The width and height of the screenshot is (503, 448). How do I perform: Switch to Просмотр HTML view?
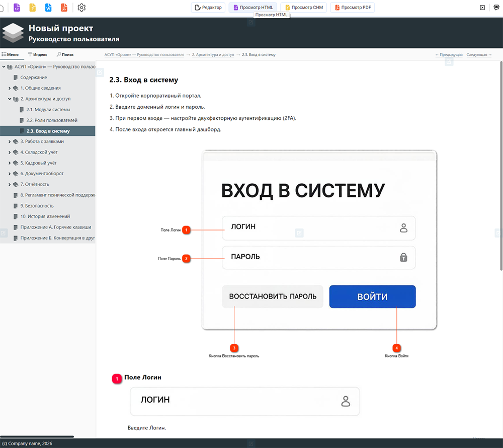[253, 8]
